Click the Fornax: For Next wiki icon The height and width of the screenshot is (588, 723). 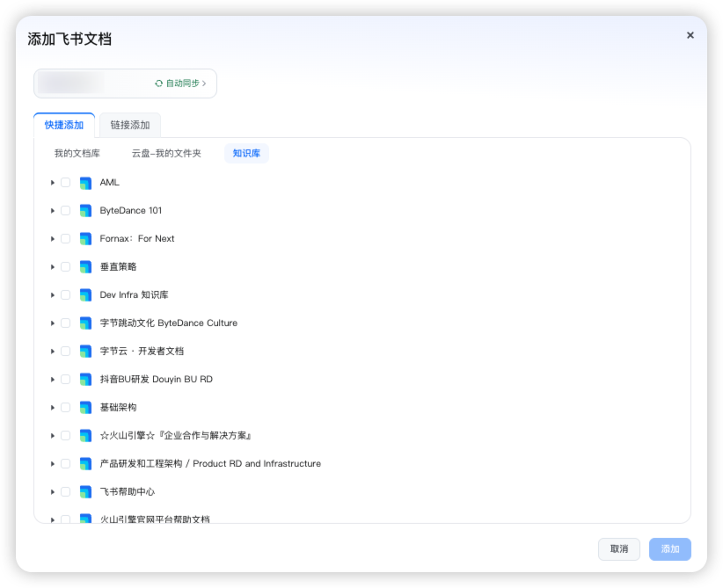coord(85,239)
